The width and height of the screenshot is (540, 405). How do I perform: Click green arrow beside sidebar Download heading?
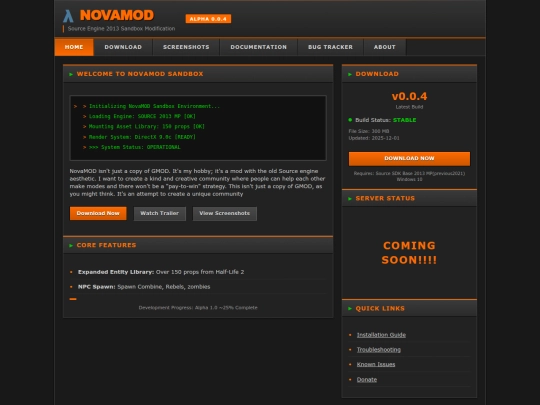pyautogui.click(x=350, y=74)
